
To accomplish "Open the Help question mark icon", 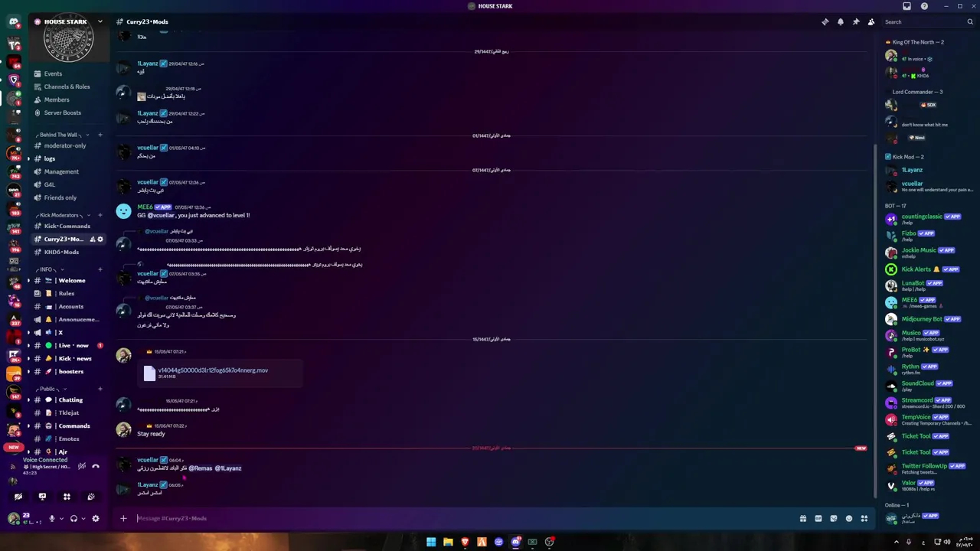I will 924,6.
